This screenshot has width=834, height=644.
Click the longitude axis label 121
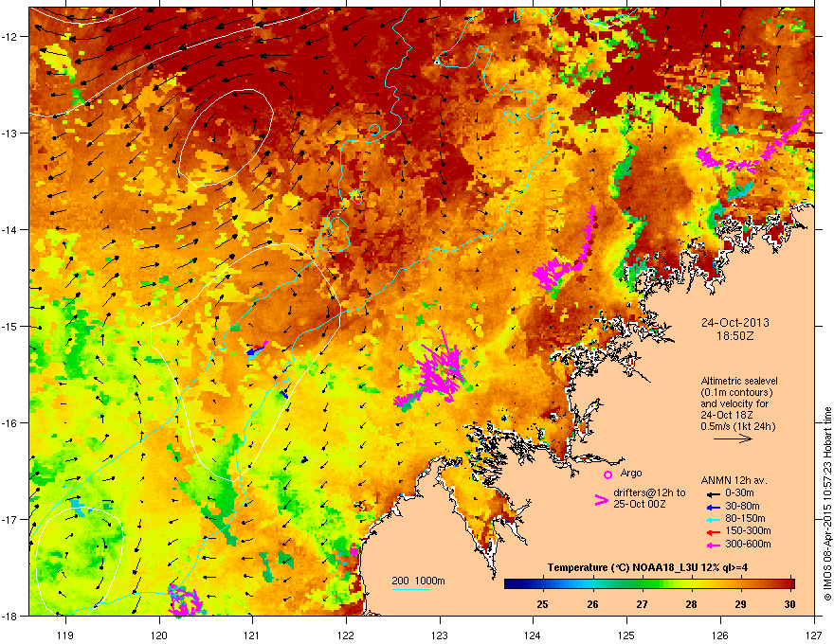252,635
